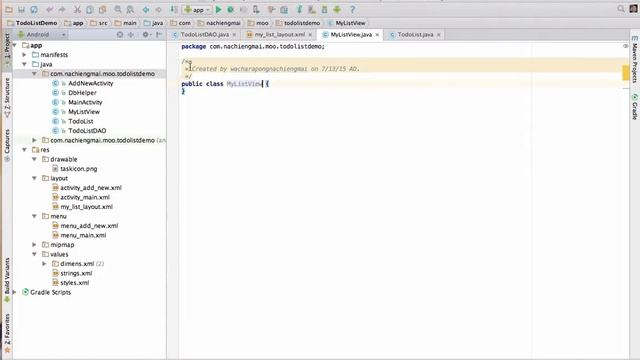Click the Undo arrow icon

49,9
